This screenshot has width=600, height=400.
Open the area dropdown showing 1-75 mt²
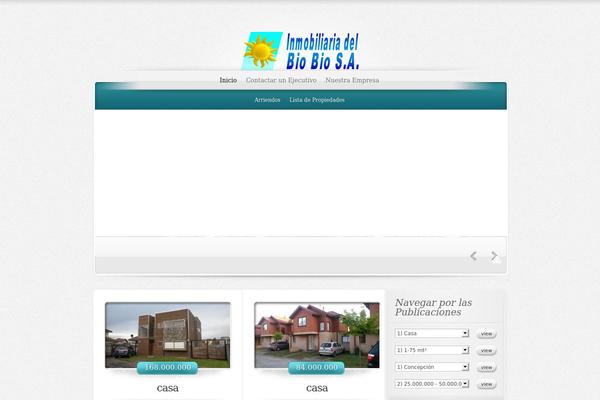(x=432, y=350)
